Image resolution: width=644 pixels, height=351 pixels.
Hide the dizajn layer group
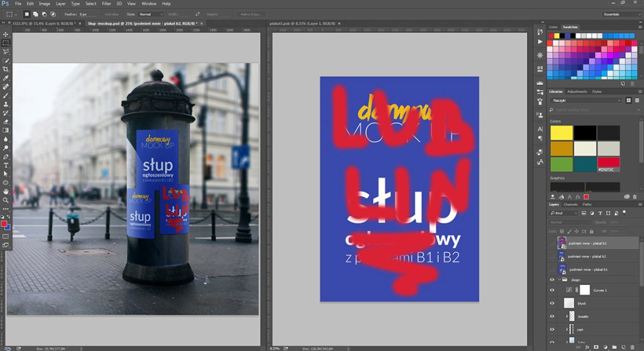tap(552, 279)
